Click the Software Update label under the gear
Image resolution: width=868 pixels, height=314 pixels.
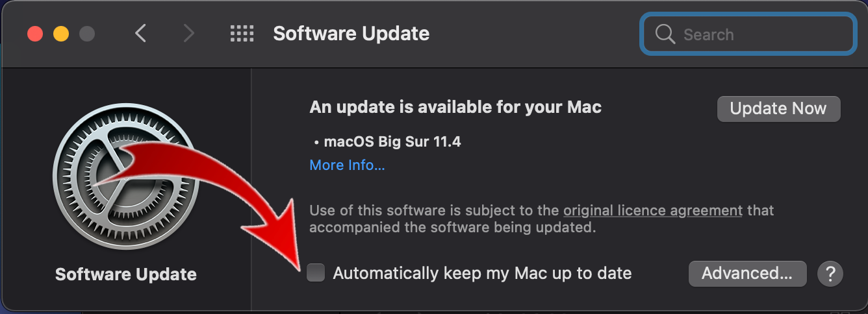click(126, 274)
